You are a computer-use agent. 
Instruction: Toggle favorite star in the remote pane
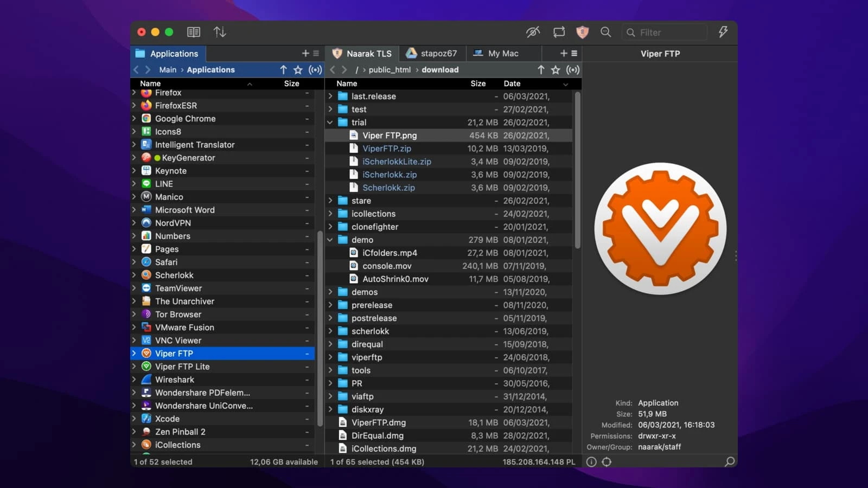point(556,69)
